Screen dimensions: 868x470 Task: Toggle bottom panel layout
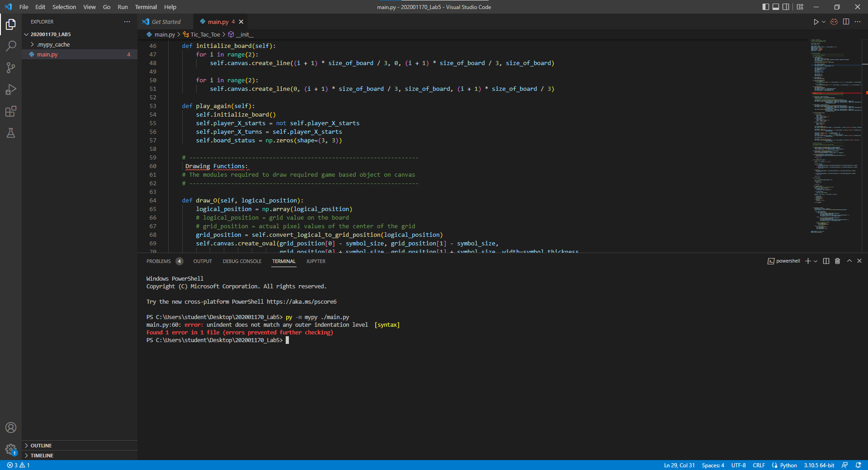(x=776, y=7)
